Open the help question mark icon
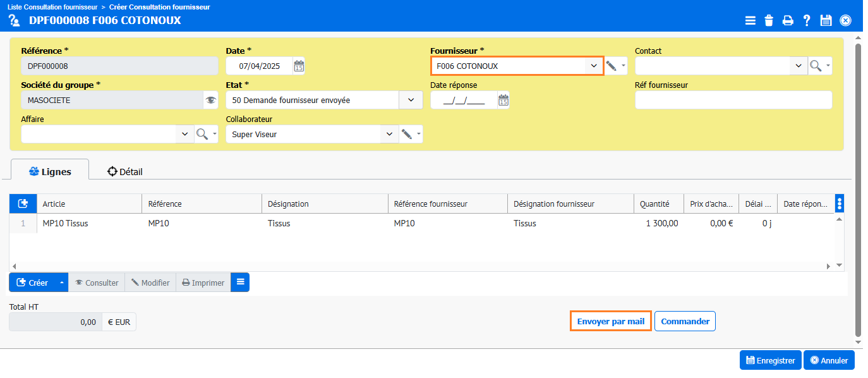 tap(807, 20)
